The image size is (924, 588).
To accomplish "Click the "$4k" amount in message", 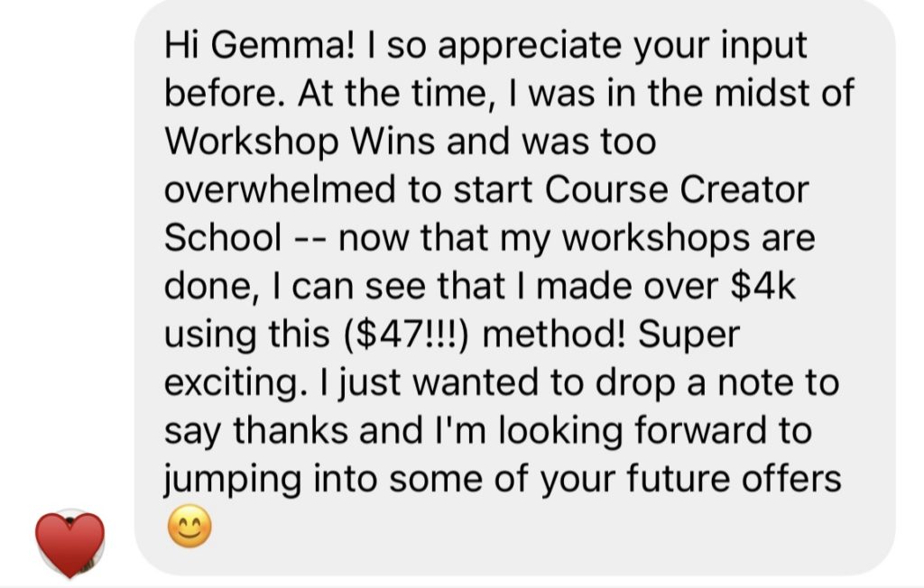I will 762,287.
